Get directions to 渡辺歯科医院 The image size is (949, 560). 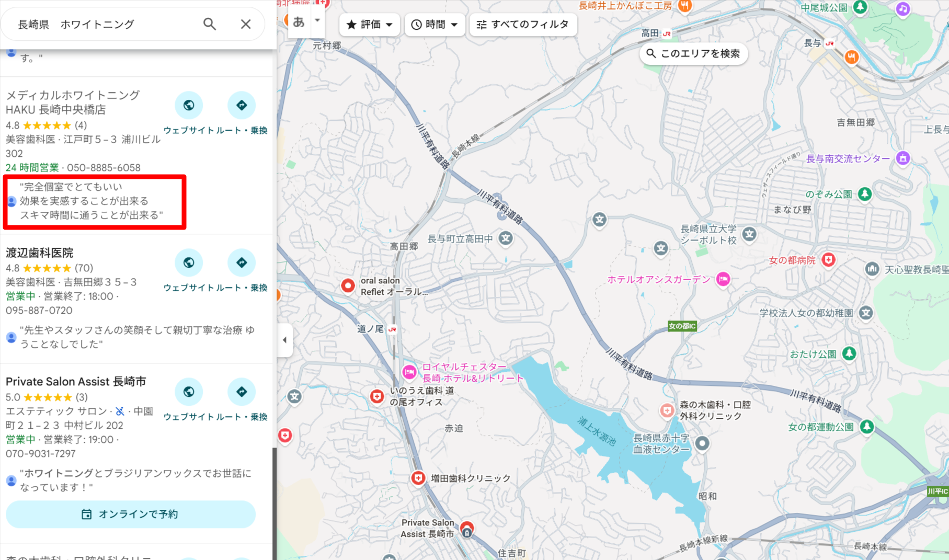point(242,262)
